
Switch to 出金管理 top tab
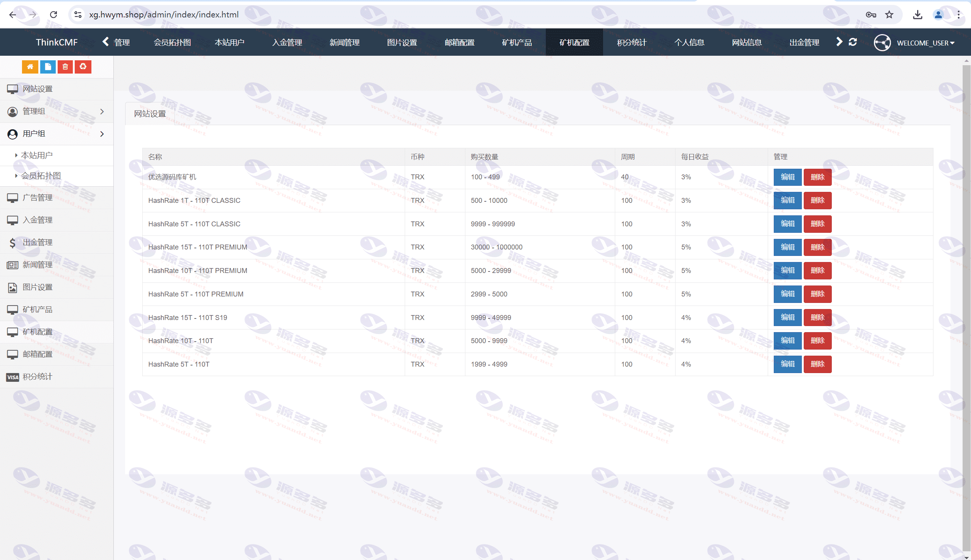click(x=804, y=42)
